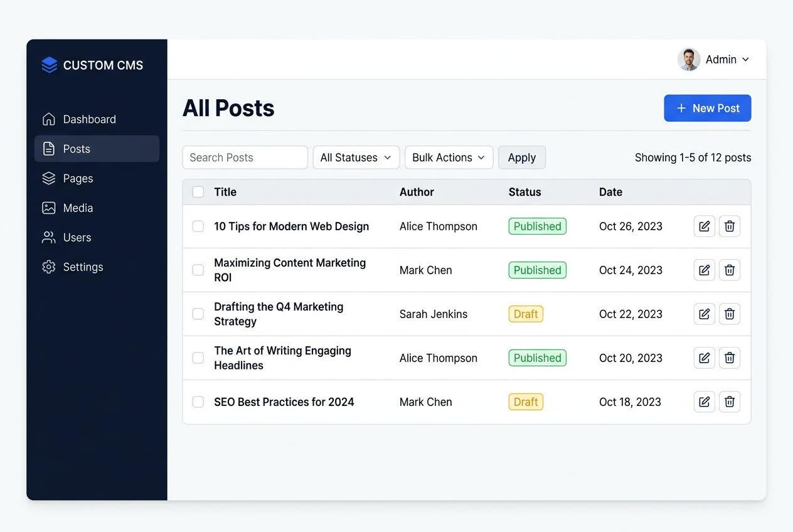This screenshot has height=532, width=793.
Task: Open the Pages section via its stacked icon
Action: click(x=49, y=178)
